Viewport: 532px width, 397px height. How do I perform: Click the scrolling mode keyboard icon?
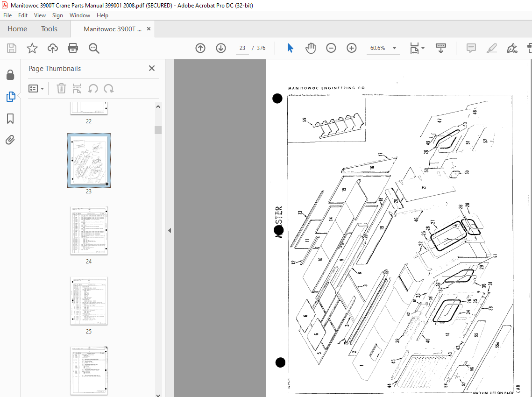click(x=441, y=48)
